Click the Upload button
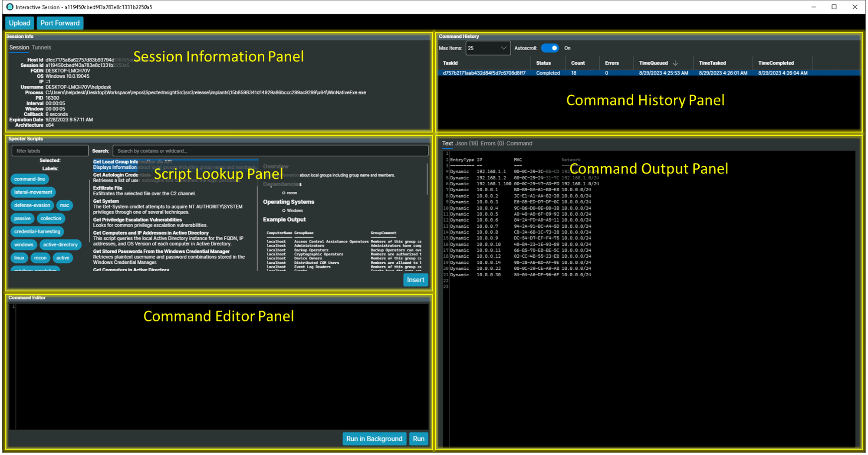 20,23
